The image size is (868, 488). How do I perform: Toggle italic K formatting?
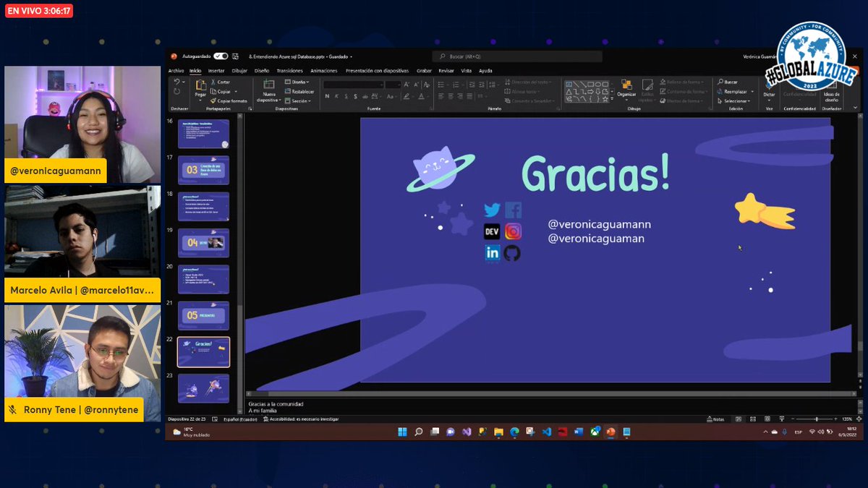(336, 96)
